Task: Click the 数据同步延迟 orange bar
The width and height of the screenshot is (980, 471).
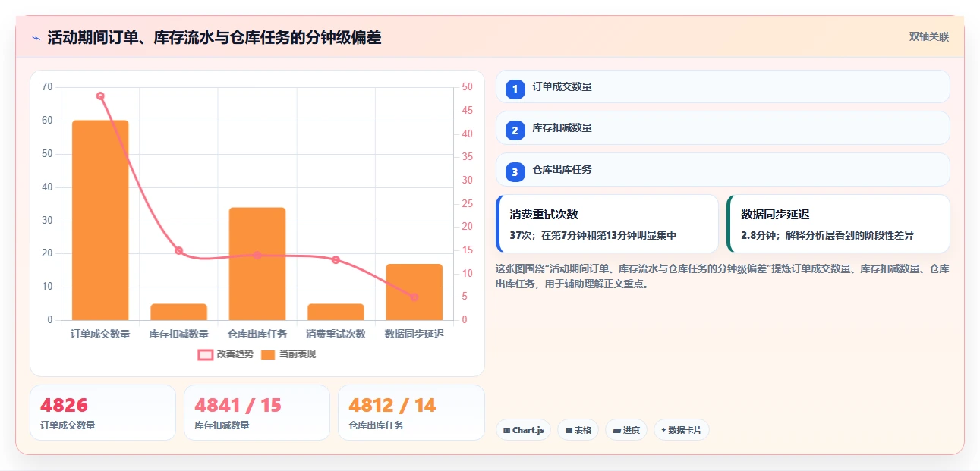Action: (414, 292)
